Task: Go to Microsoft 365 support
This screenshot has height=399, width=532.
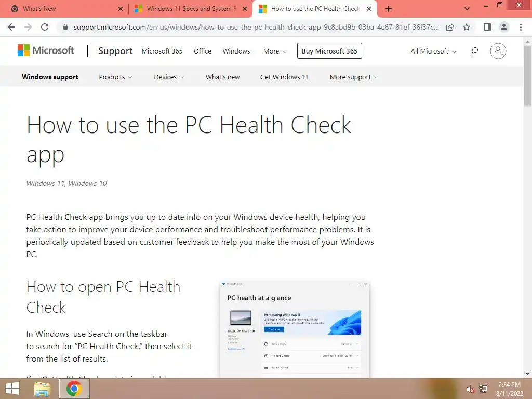Action: tap(162, 51)
